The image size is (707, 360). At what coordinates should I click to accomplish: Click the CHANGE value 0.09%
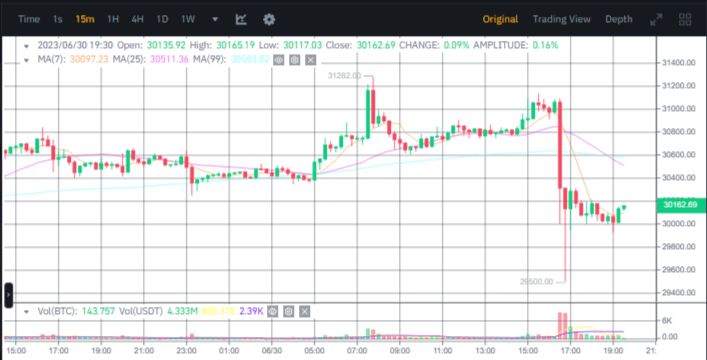(x=456, y=46)
